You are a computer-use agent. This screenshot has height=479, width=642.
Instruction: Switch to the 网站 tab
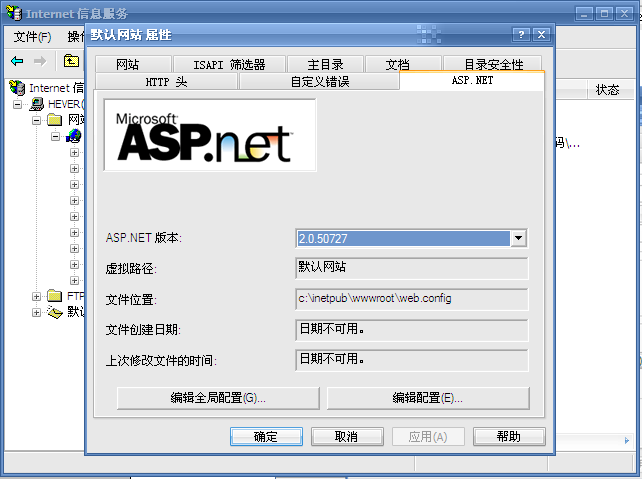point(133,64)
